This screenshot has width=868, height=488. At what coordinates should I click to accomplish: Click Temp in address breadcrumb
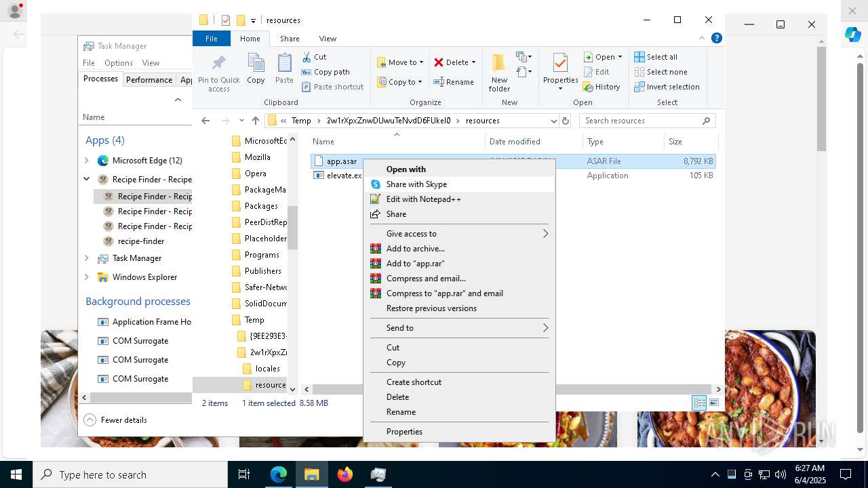pos(301,121)
